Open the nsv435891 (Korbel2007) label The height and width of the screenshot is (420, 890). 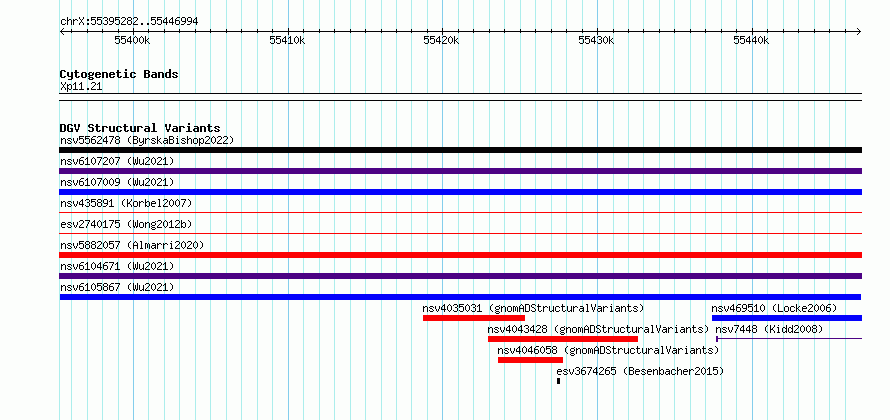point(126,203)
